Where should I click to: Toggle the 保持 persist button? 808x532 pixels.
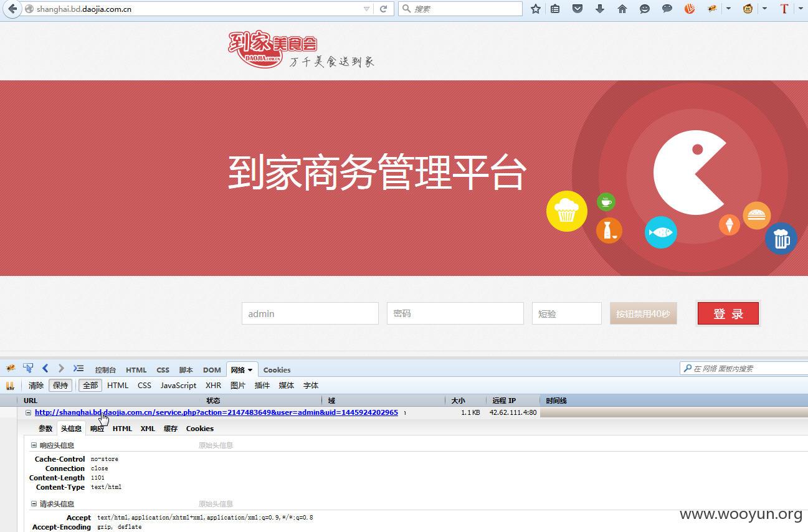tap(60, 385)
